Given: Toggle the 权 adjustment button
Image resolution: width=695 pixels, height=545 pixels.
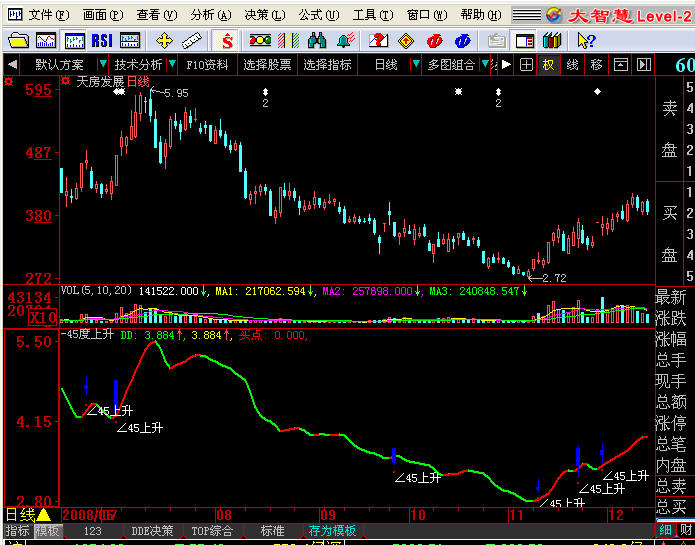Looking at the screenshot, I should click(x=548, y=65).
